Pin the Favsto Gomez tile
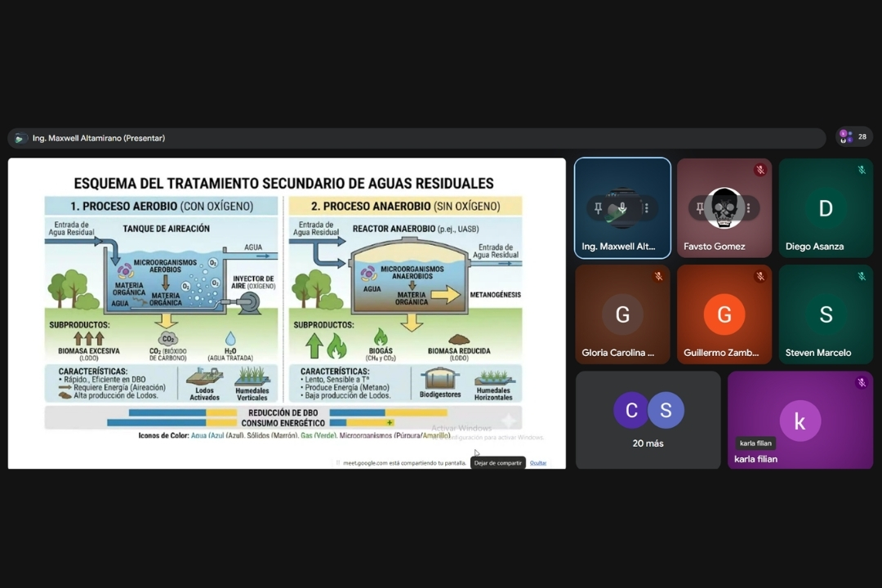 pyautogui.click(x=700, y=208)
